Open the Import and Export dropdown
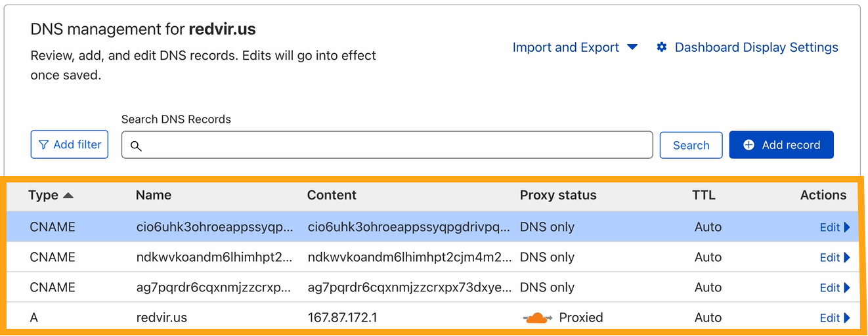 tap(575, 47)
